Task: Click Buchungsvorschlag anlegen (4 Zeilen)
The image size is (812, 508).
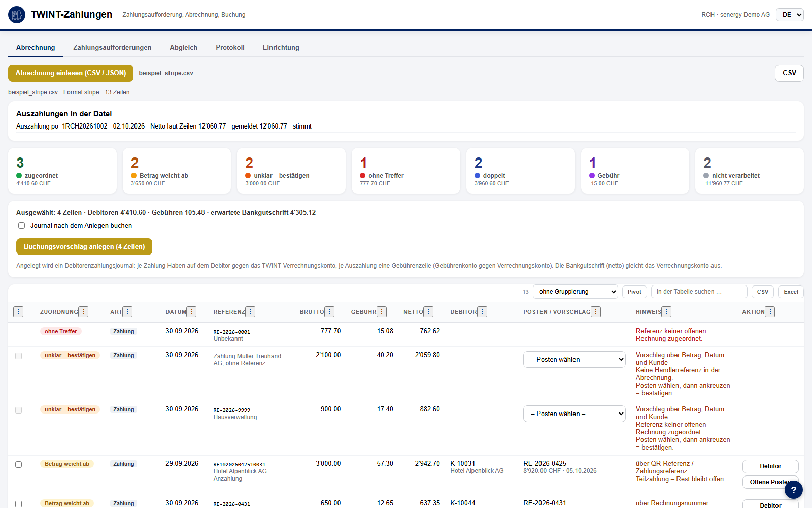Action: tap(84, 247)
